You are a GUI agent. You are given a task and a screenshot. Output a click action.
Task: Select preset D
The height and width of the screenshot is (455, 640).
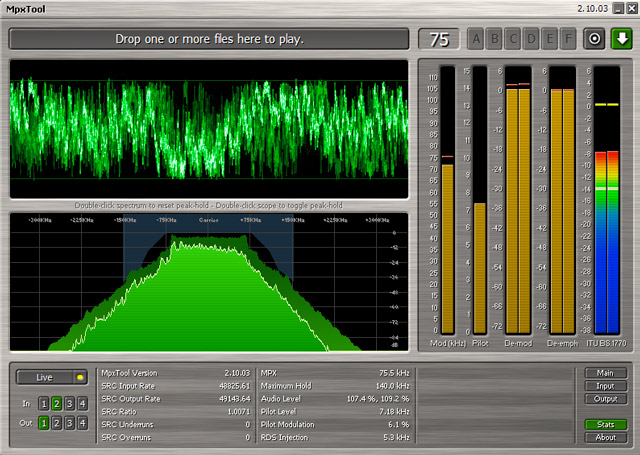point(531,39)
